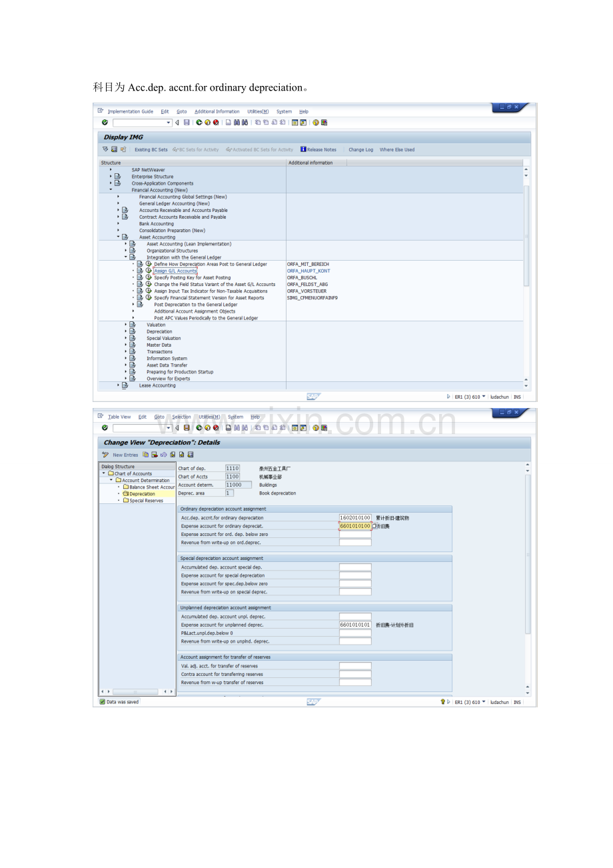Click Release Notes info icon

(303, 149)
